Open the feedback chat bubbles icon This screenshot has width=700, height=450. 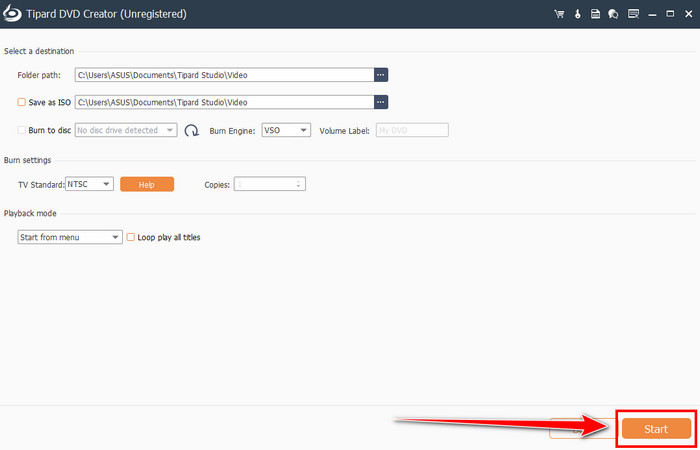coord(613,14)
